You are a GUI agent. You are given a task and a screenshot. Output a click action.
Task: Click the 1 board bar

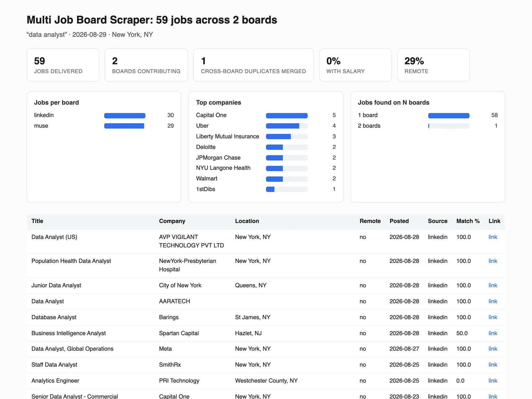(449, 116)
